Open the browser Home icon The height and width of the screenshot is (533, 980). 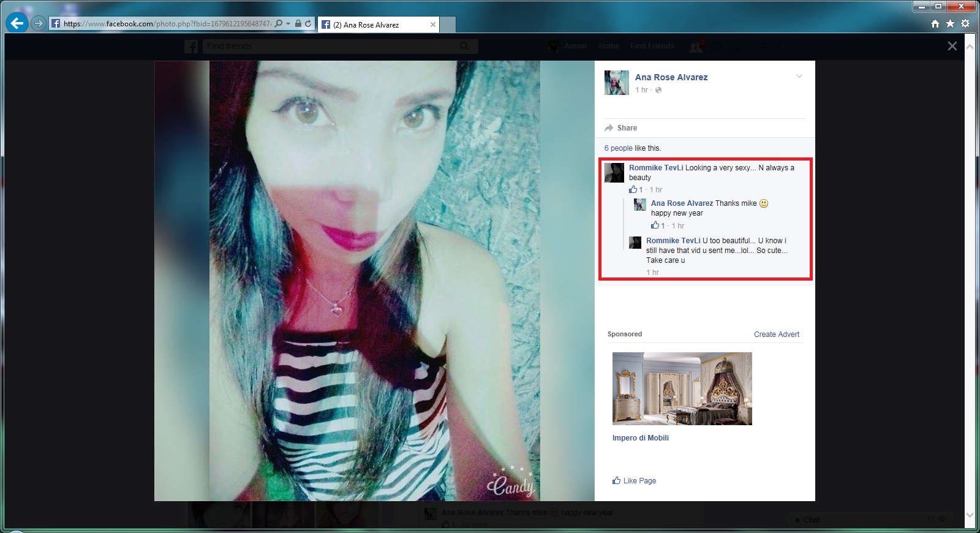[x=935, y=24]
